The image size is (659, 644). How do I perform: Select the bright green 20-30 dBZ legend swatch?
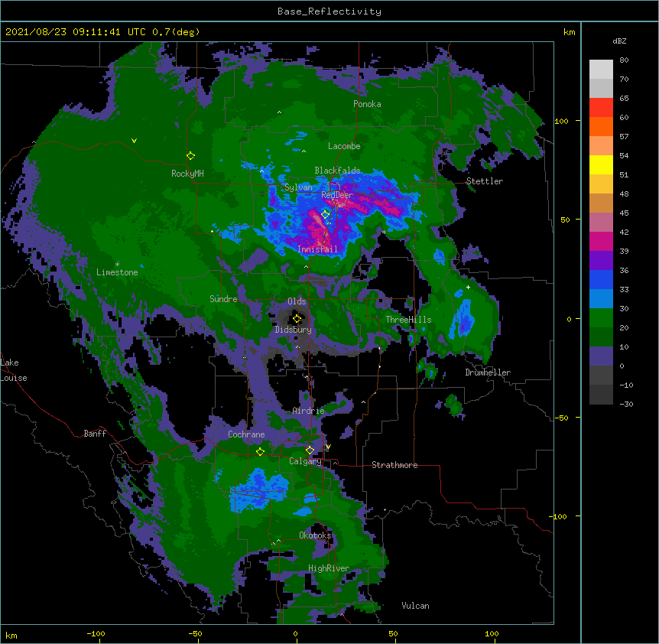[601, 318]
